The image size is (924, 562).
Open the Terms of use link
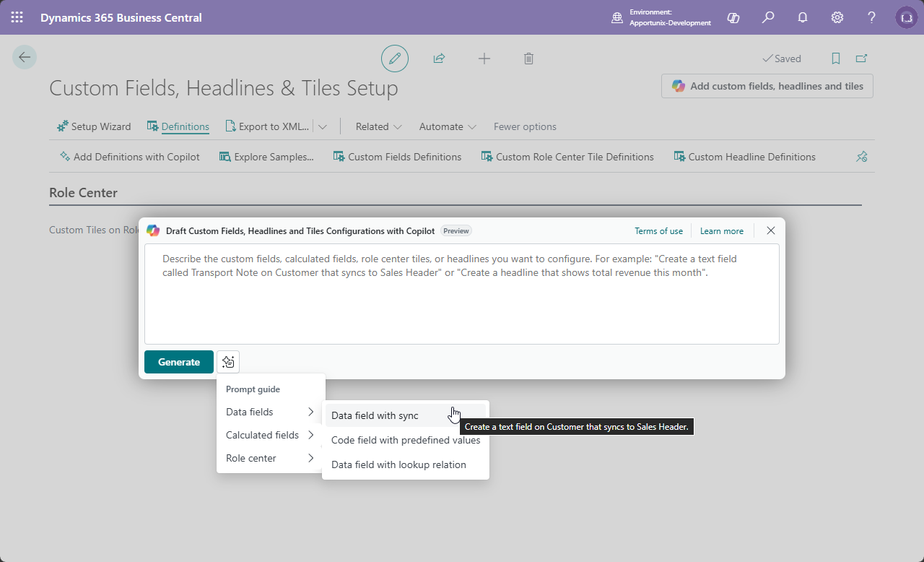click(x=658, y=231)
